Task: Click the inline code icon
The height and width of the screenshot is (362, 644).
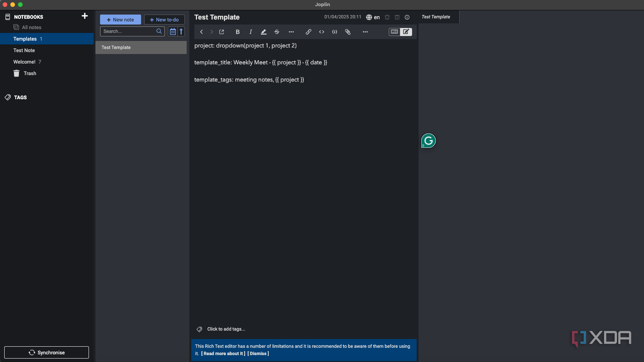Action: pyautogui.click(x=322, y=32)
